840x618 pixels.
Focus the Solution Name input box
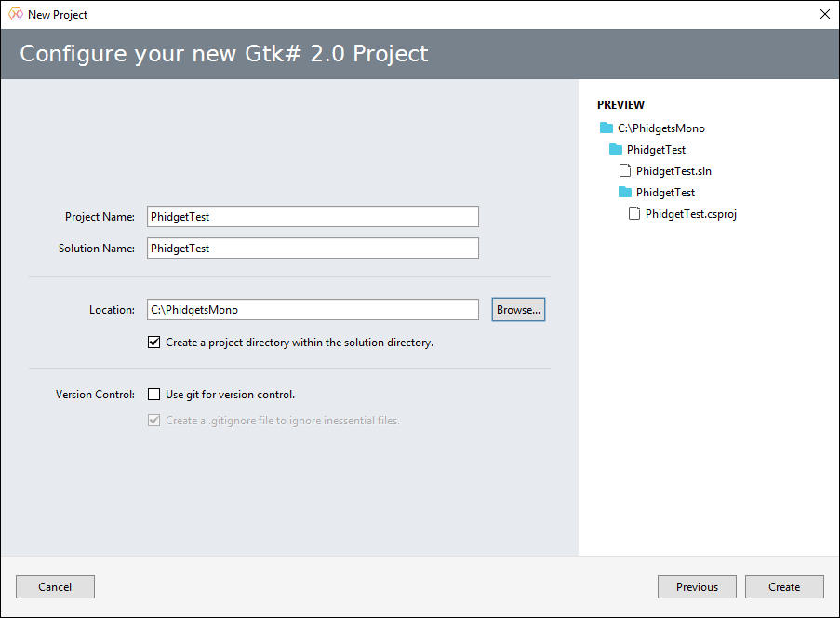[x=313, y=249]
